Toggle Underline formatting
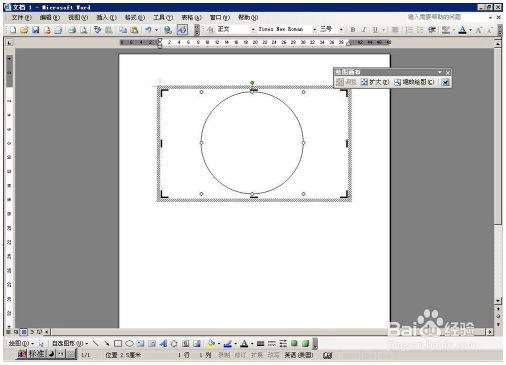 375,30
